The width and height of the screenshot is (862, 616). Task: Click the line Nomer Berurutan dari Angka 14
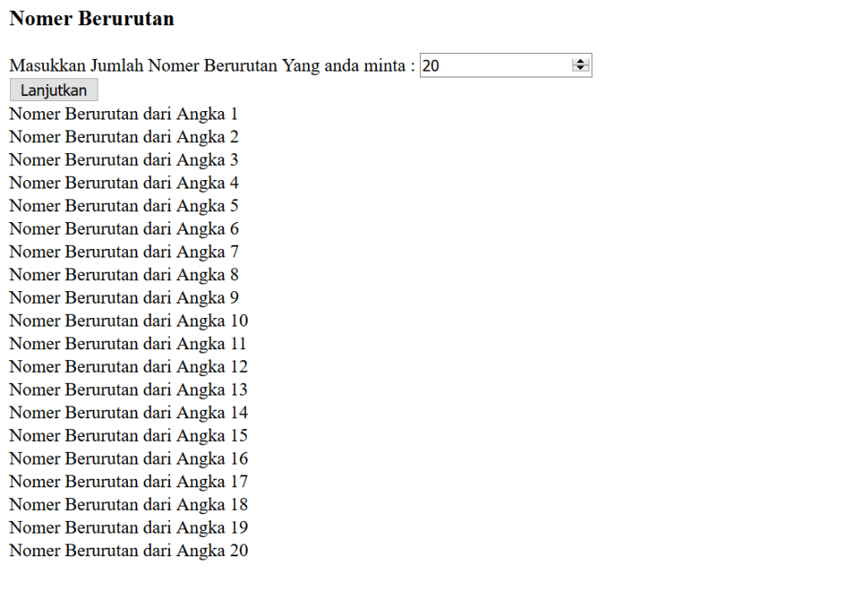(128, 412)
